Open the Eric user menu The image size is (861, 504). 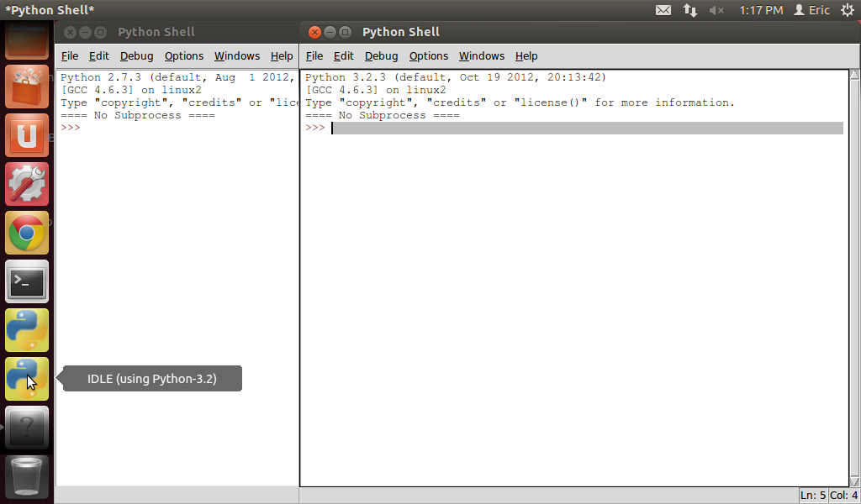coord(811,10)
